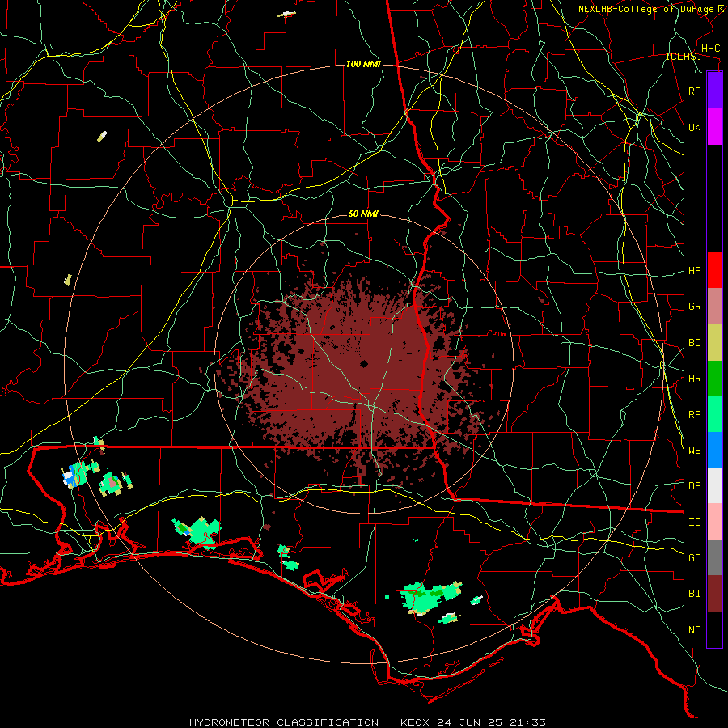The image size is (728, 728).
Task: Click the 'WS' legend label text
Action: 694,450
